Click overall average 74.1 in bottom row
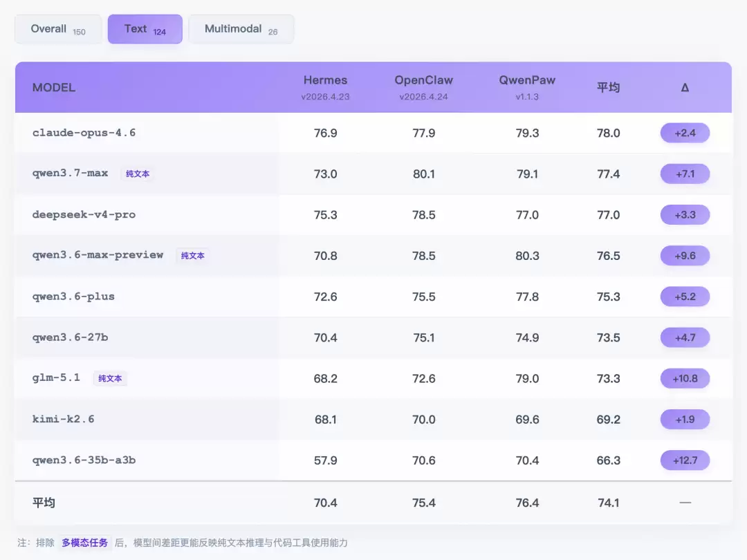 tap(609, 503)
